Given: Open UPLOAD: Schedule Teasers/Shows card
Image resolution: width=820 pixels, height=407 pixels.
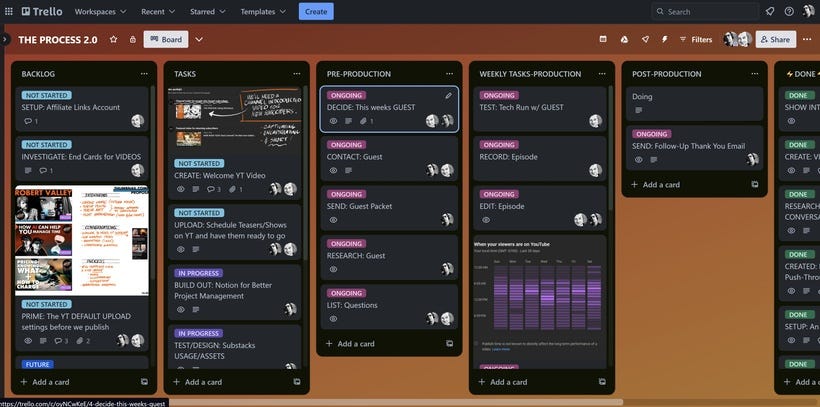Looking at the screenshot, I should pyautogui.click(x=234, y=231).
